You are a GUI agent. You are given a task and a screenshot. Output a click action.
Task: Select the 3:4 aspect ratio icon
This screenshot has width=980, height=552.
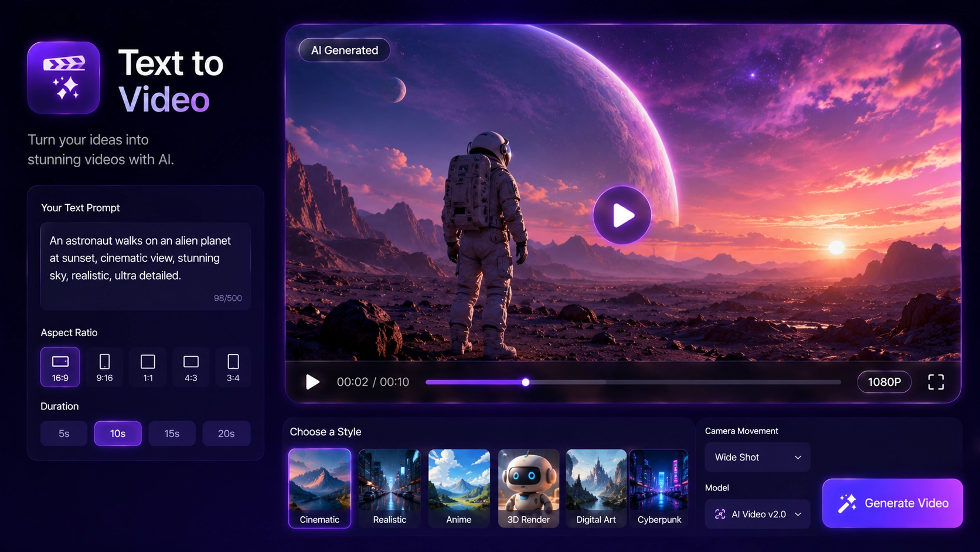coord(233,367)
